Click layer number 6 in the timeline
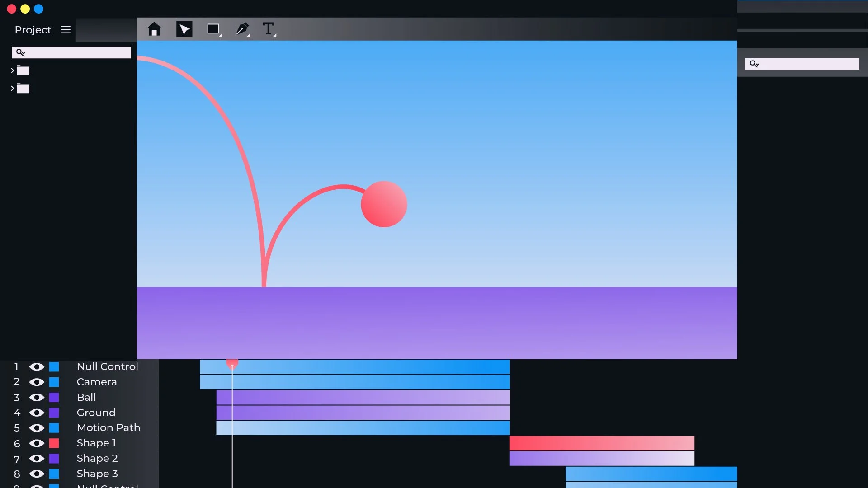The width and height of the screenshot is (868, 488). pos(17,444)
